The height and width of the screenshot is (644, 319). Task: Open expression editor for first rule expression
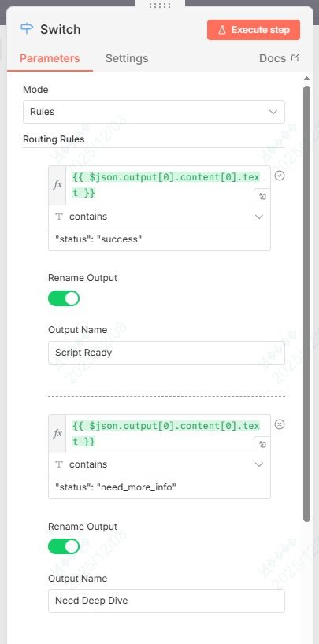(262, 197)
